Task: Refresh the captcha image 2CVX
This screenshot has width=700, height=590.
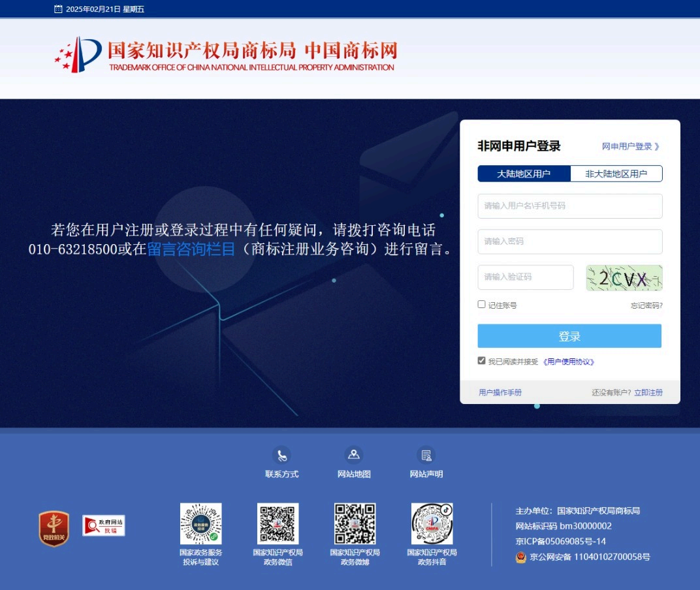Action: (x=624, y=277)
